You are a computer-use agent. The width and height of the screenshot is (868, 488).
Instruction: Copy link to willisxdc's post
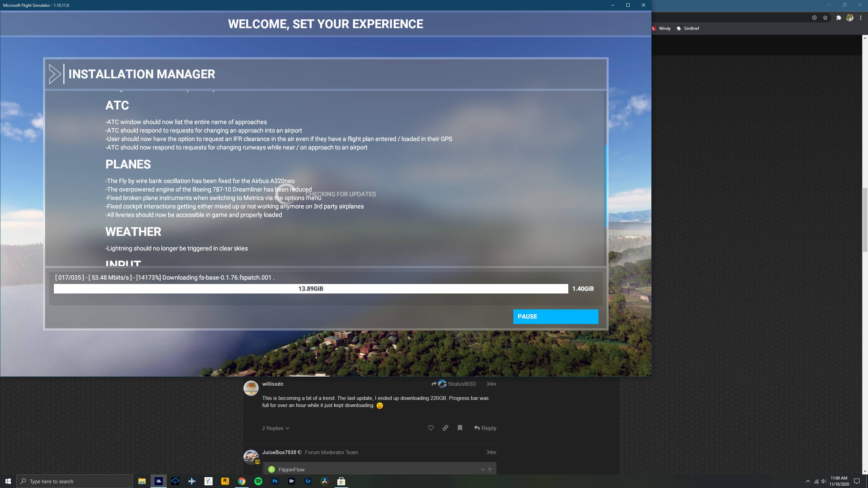point(445,428)
